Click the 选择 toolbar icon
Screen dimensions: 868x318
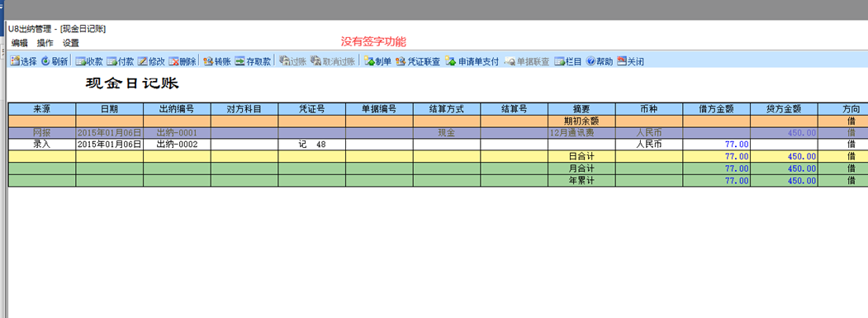23,61
